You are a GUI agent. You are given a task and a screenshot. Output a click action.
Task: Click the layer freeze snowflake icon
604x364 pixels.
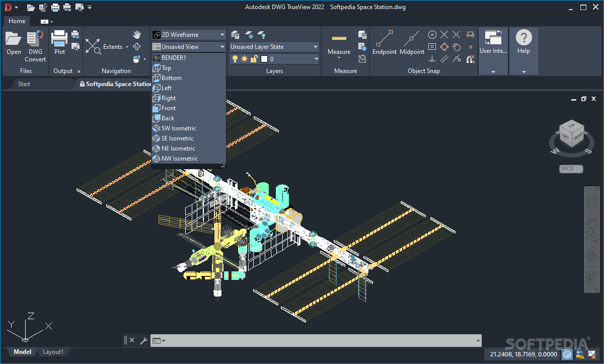pos(249,35)
